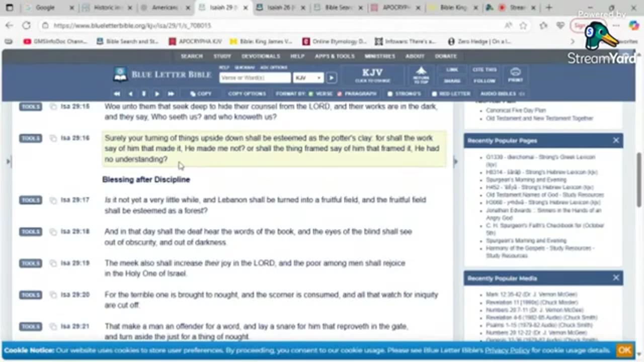The width and height of the screenshot is (644, 362).
Task: Open TOOLS for Isa 29:17
Action: pyautogui.click(x=30, y=200)
